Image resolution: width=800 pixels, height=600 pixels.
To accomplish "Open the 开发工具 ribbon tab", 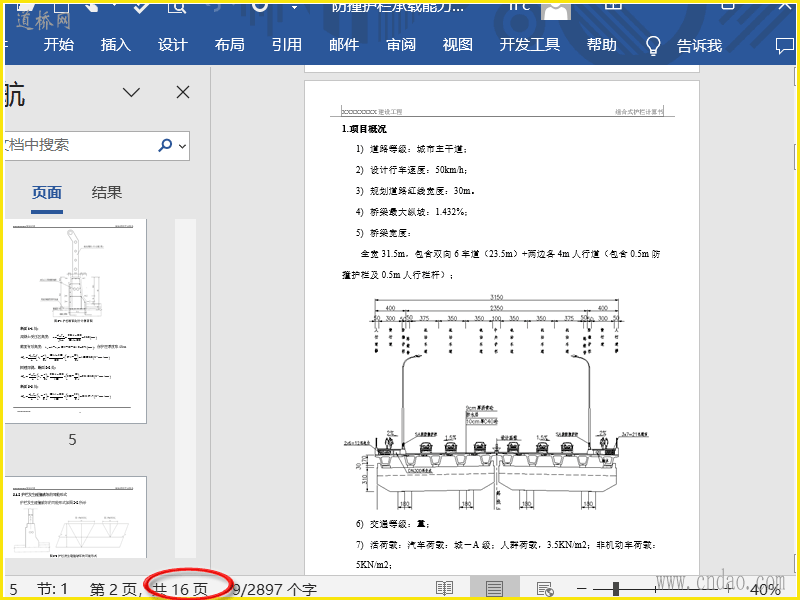I will coord(530,45).
